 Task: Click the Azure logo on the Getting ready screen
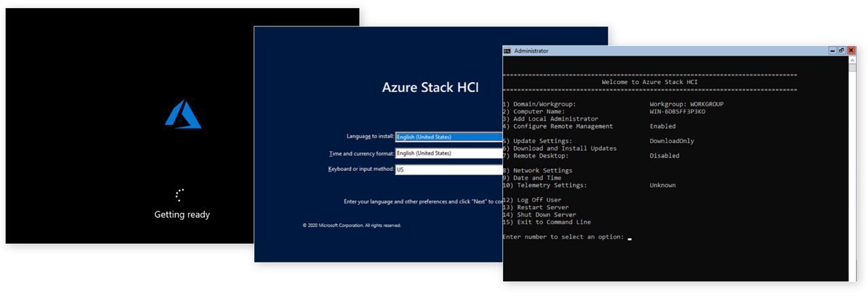[183, 113]
